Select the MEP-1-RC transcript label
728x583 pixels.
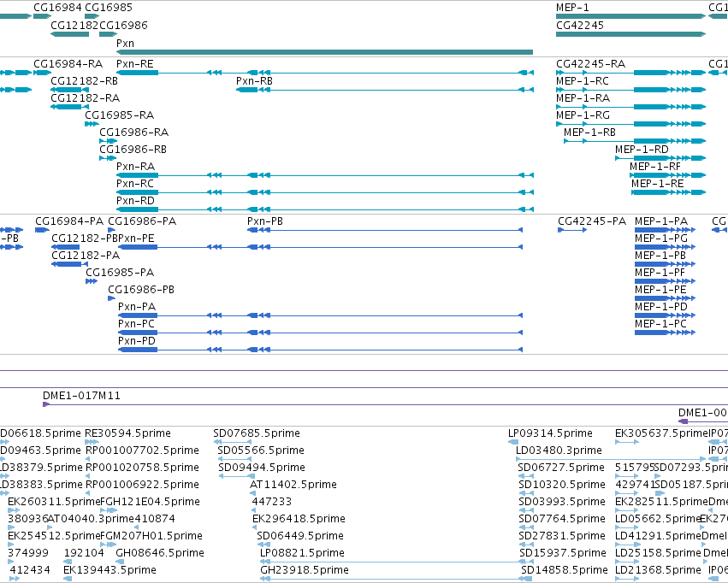(x=583, y=81)
